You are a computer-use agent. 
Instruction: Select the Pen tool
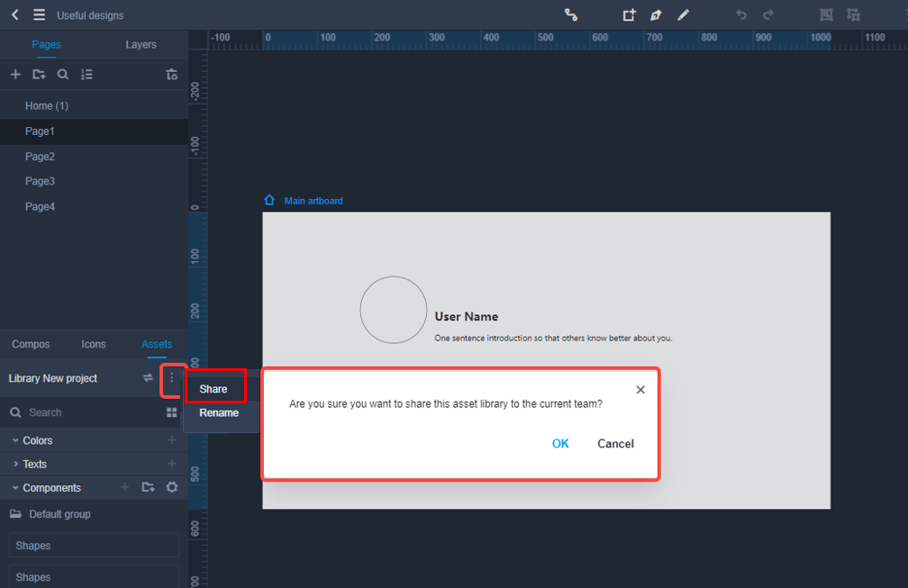click(656, 15)
